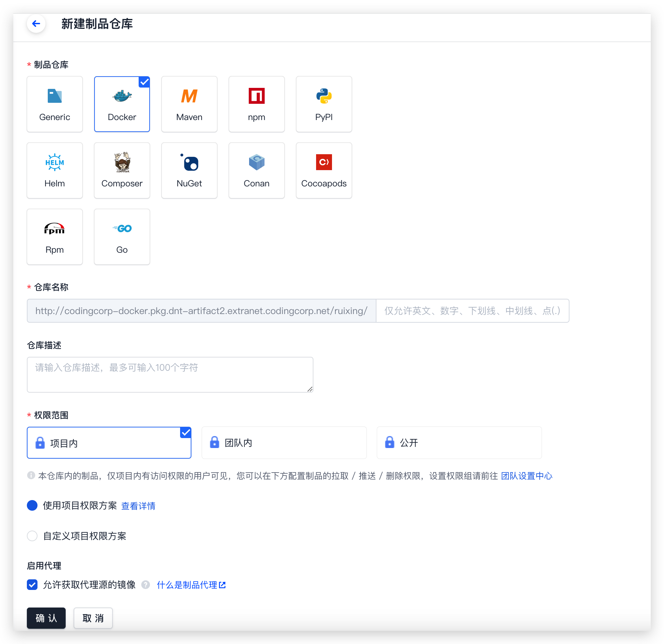Select the Generic repository type
The width and height of the screenshot is (664, 644).
pyautogui.click(x=54, y=104)
